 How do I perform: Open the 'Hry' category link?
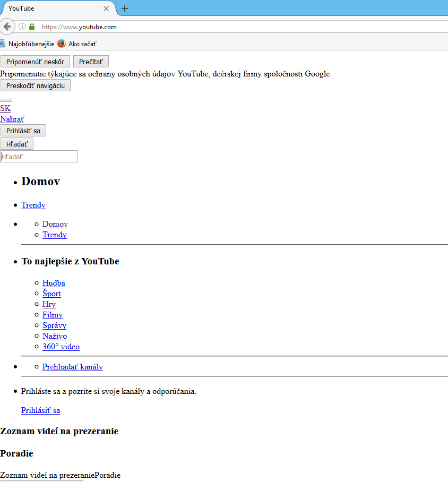(49, 304)
